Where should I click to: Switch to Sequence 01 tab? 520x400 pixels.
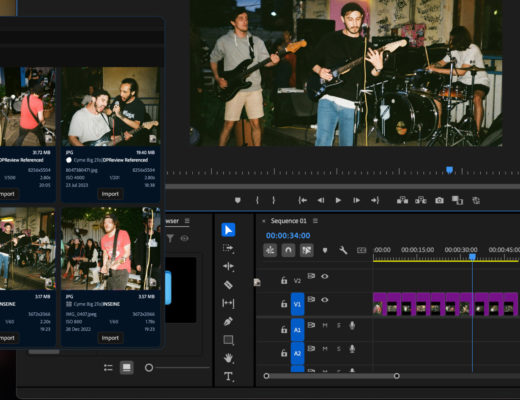pyautogui.click(x=288, y=221)
